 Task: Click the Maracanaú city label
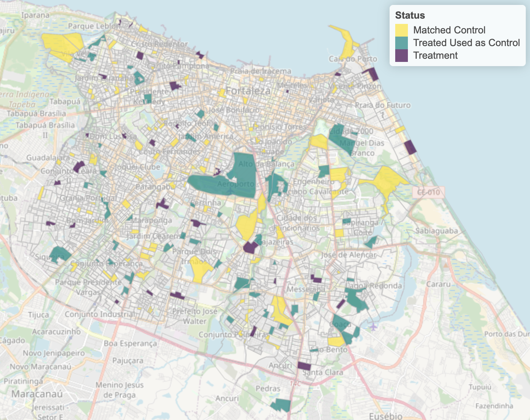(x=37, y=394)
